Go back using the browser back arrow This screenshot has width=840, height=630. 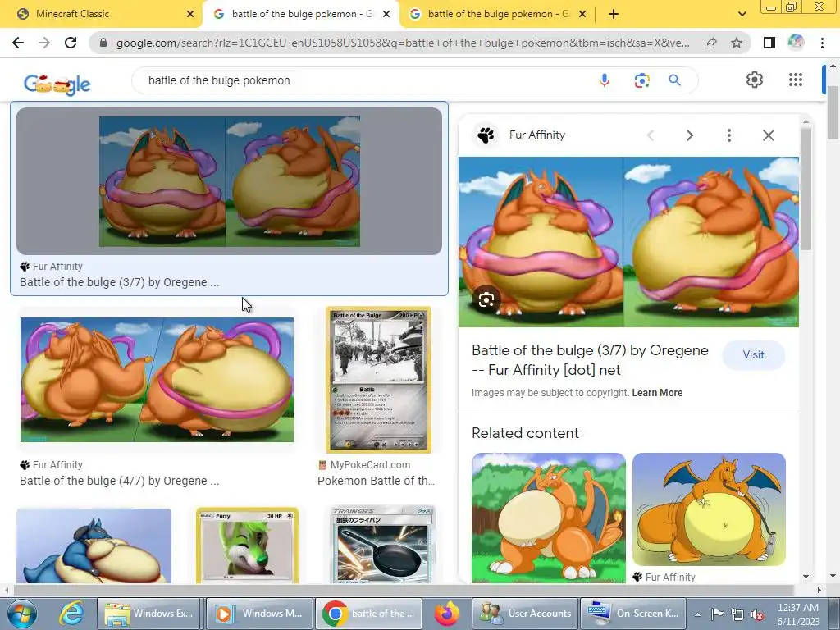18,43
